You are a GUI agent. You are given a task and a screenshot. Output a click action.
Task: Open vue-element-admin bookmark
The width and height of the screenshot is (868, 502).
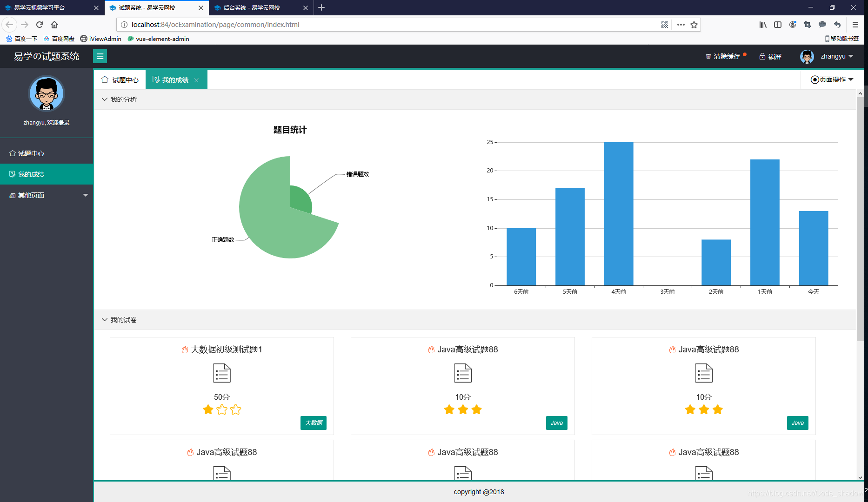[158, 39]
